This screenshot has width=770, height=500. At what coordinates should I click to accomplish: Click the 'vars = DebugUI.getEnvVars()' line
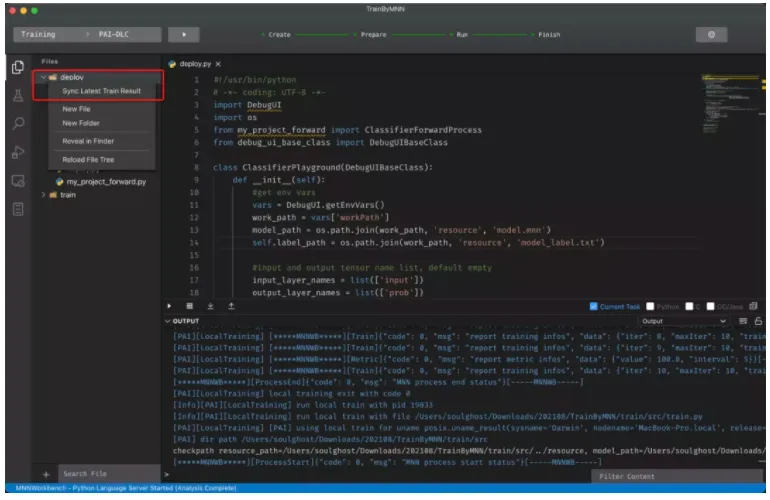click(318, 205)
